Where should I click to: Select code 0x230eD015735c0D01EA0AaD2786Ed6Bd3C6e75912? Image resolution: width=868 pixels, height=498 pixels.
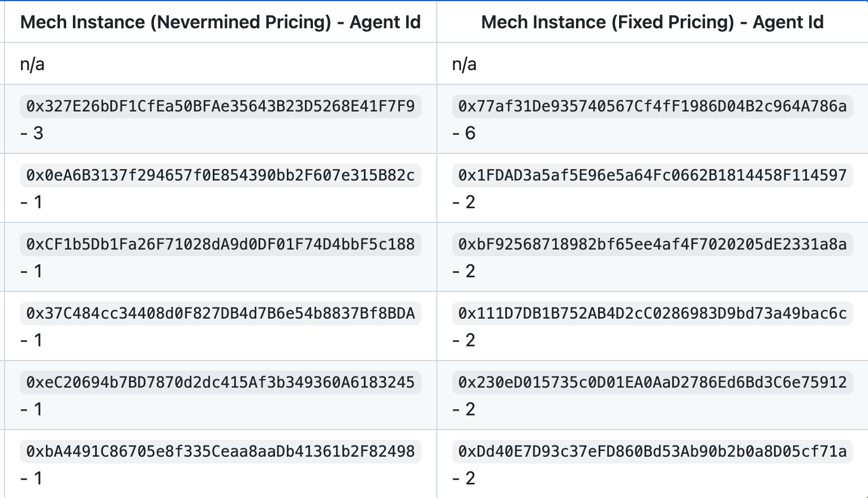pos(652,383)
